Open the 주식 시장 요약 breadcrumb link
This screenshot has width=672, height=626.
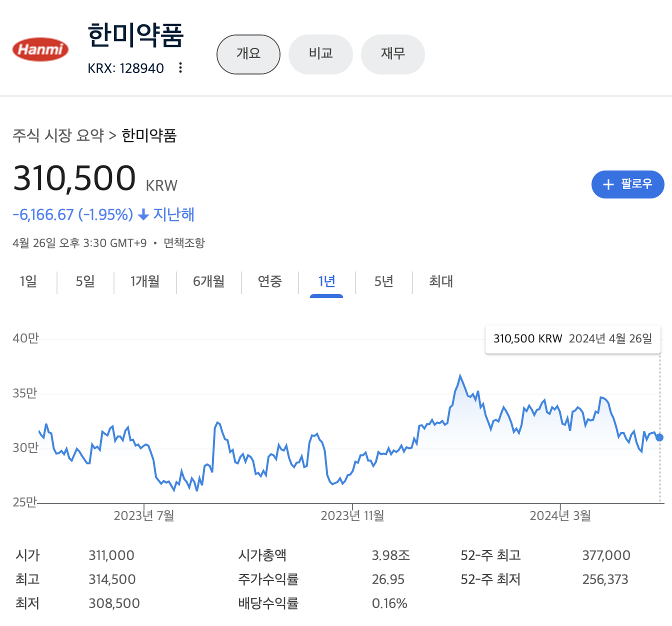[58, 135]
